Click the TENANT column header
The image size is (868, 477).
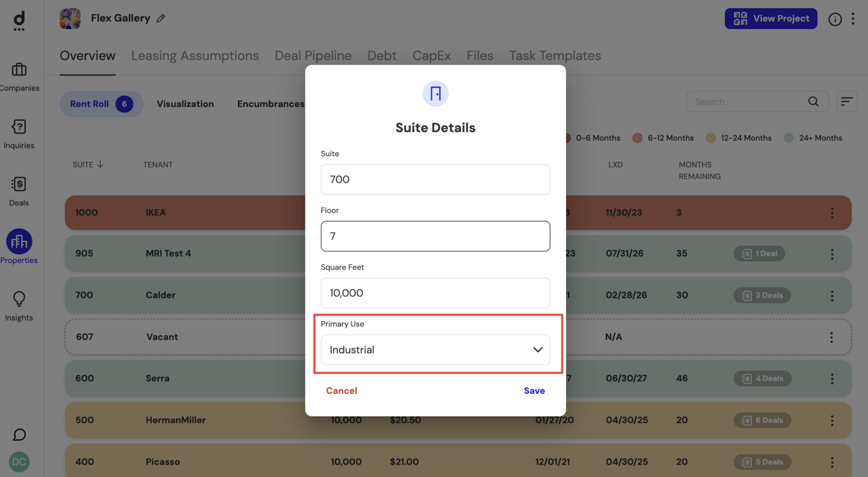coord(158,165)
